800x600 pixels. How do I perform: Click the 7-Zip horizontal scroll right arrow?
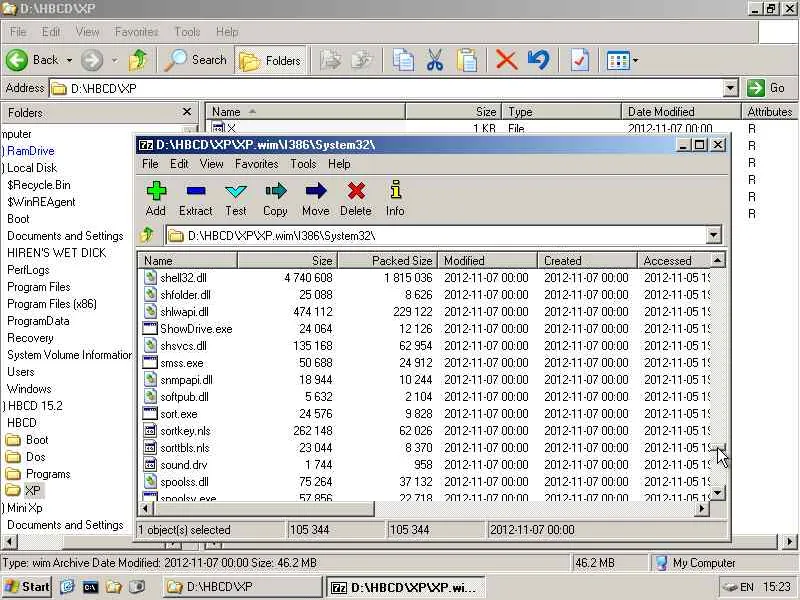pos(702,508)
